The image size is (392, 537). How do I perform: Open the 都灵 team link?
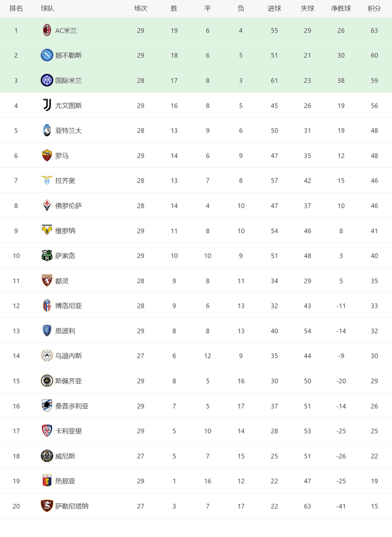(x=62, y=281)
